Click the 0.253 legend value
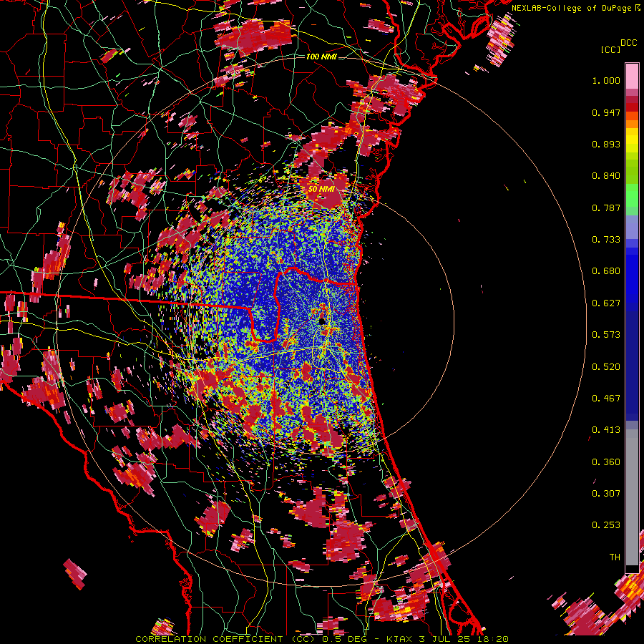 point(606,525)
